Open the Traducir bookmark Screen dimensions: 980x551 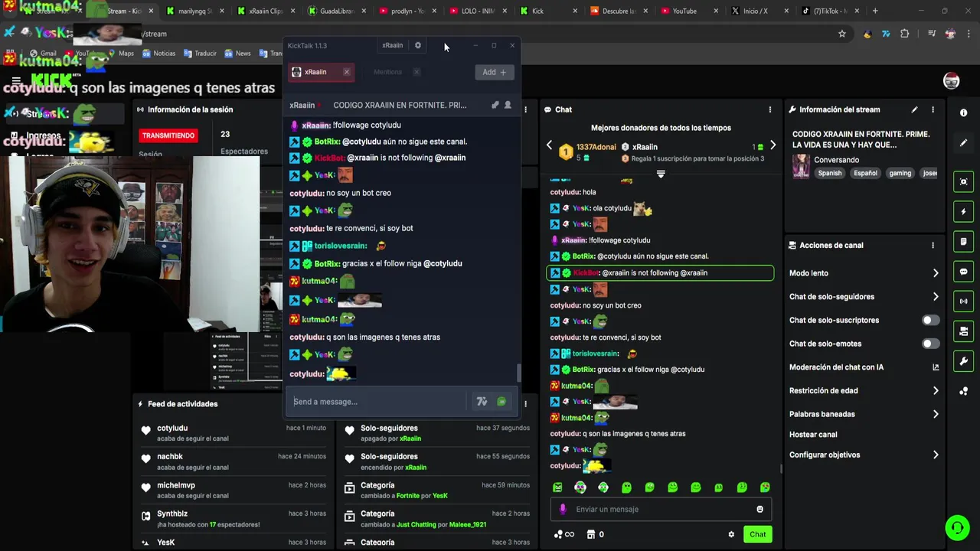click(x=199, y=54)
